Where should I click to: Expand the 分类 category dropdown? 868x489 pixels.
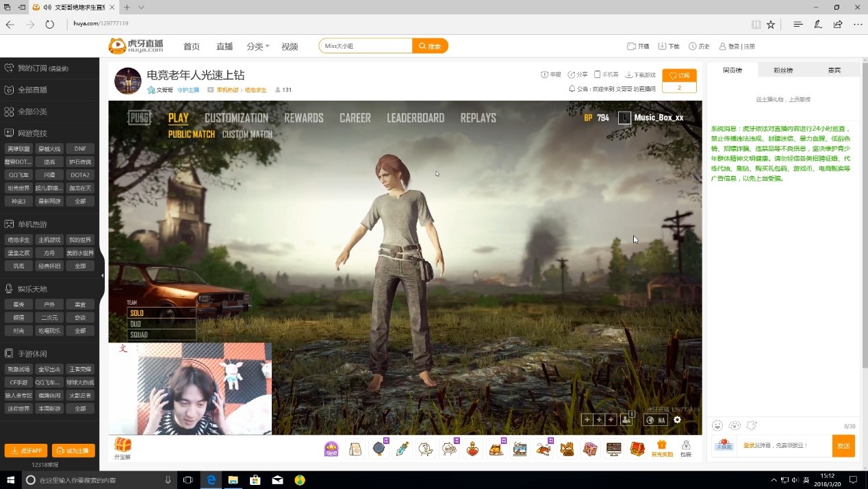257,47
